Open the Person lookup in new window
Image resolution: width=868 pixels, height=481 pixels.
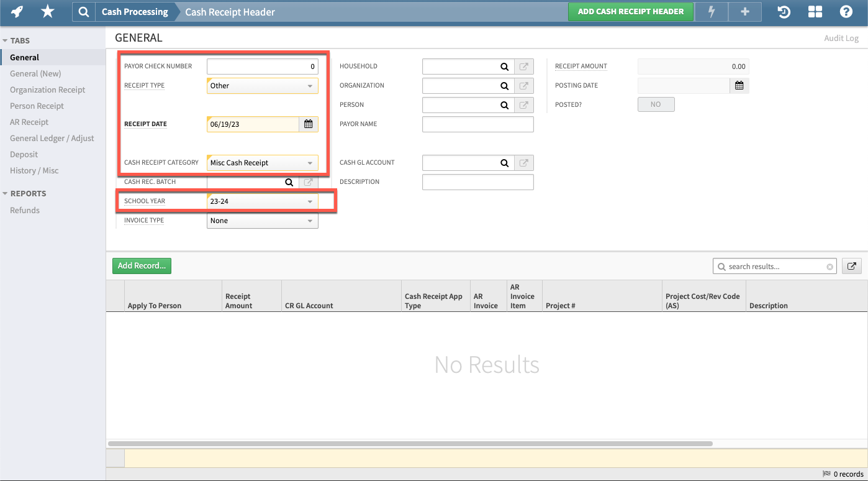coord(523,104)
